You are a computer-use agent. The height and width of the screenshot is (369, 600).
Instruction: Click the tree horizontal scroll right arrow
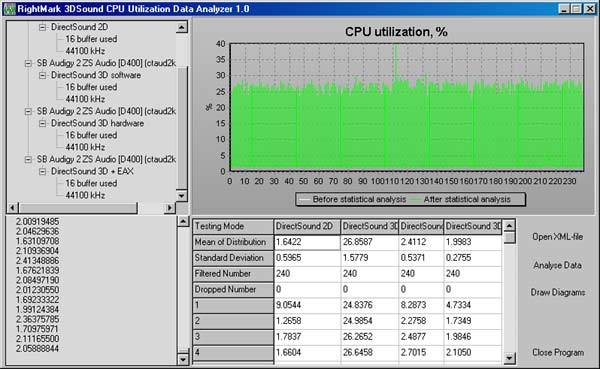[x=169, y=208]
